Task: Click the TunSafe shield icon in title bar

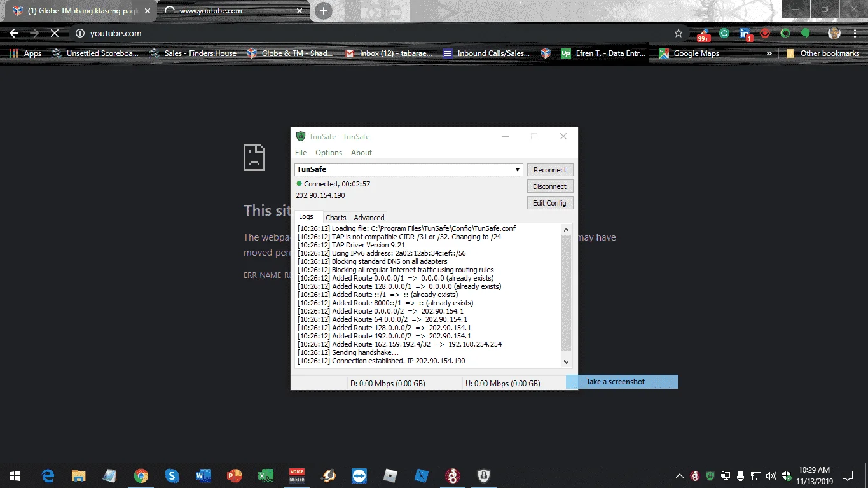Action: 301,136
